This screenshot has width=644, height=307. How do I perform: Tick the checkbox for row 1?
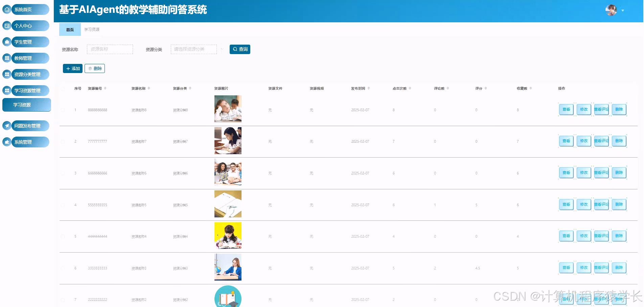click(x=63, y=110)
